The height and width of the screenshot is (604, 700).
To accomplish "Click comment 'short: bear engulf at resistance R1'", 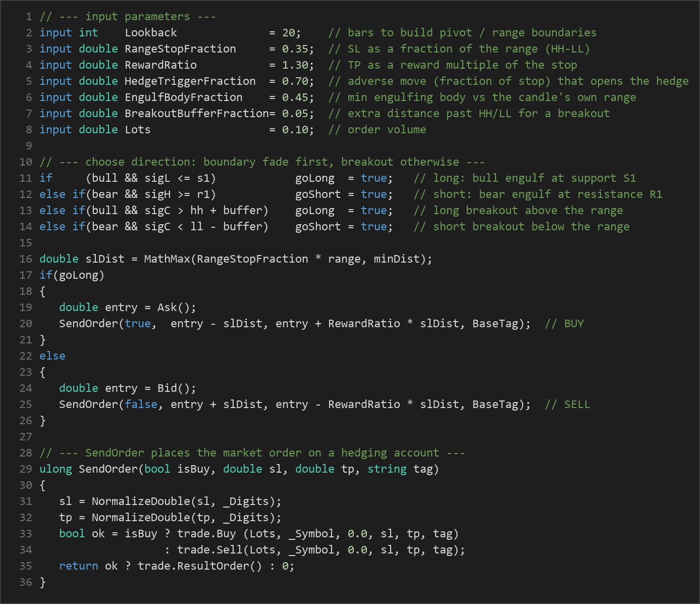I will click(x=538, y=194).
